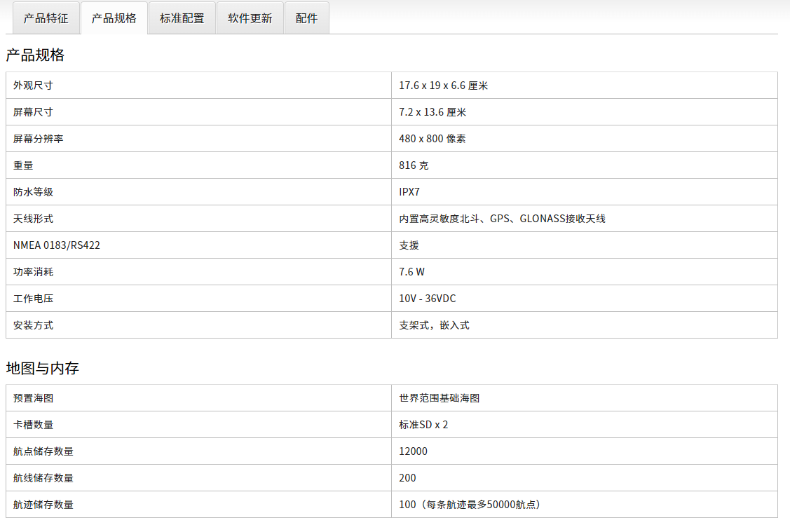Click the 产品规格 section heading

35,55
